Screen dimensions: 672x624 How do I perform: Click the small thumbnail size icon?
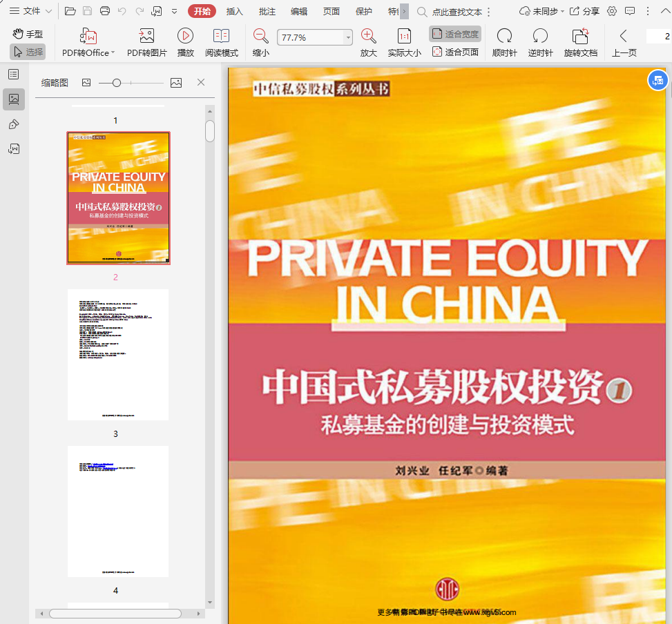tap(86, 83)
